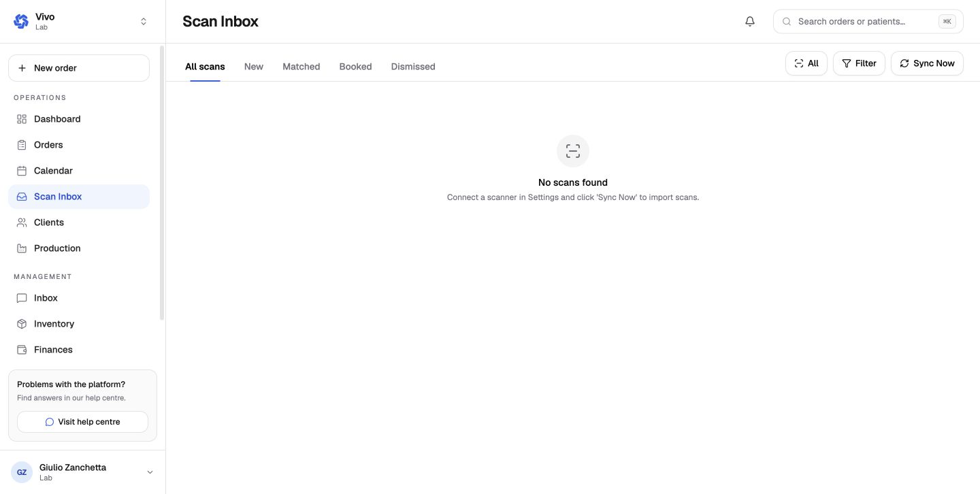Expand the Giulio Zanchetta account chevron
This screenshot has height=494, width=980.
click(150, 472)
